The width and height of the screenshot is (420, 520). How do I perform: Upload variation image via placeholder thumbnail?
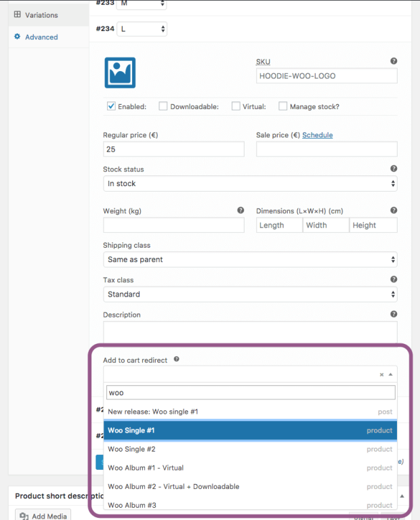pyautogui.click(x=120, y=72)
